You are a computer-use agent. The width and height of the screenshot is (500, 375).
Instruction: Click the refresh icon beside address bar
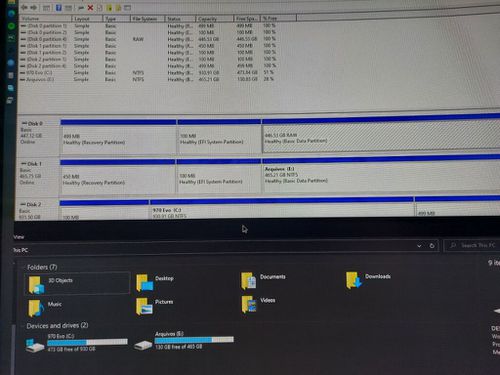432,246
